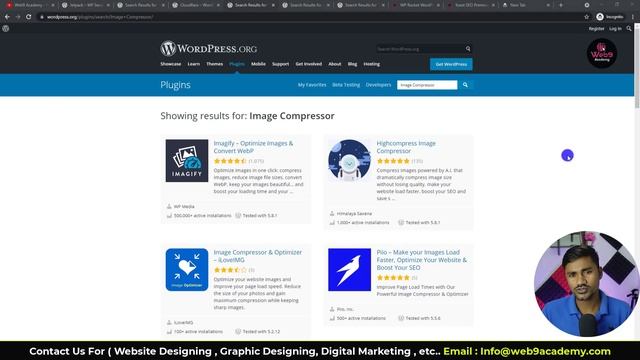Click the iLoveIMG author link
The image size is (640, 360).
click(183, 322)
